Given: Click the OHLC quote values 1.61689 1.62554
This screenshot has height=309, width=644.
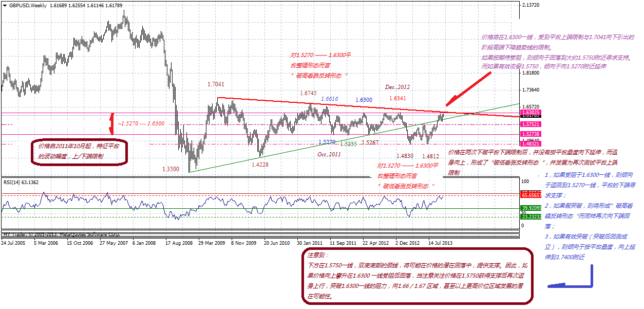Looking at the screenshot, I should [69, 5].
